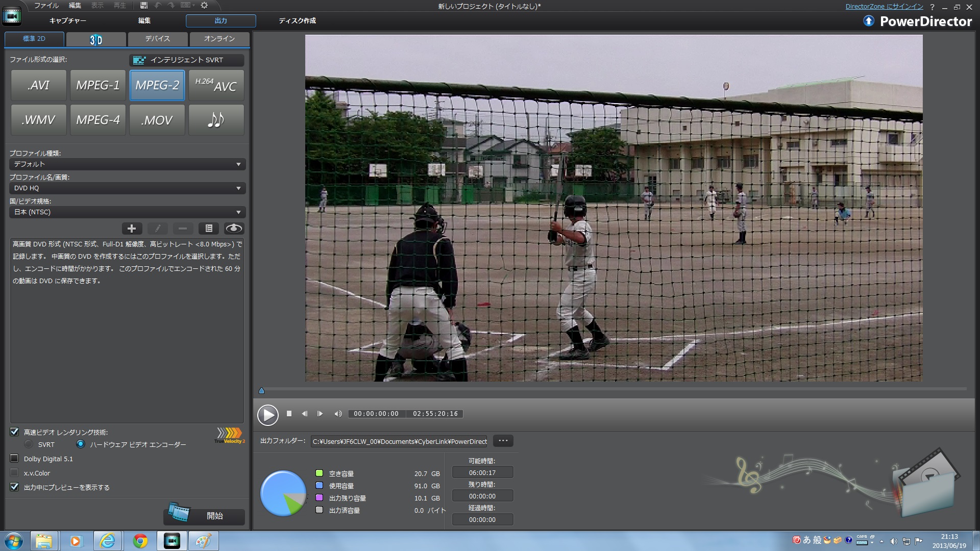Open settings gear icon in title bar
Screen dimensions: 980x551
[204, 6]
